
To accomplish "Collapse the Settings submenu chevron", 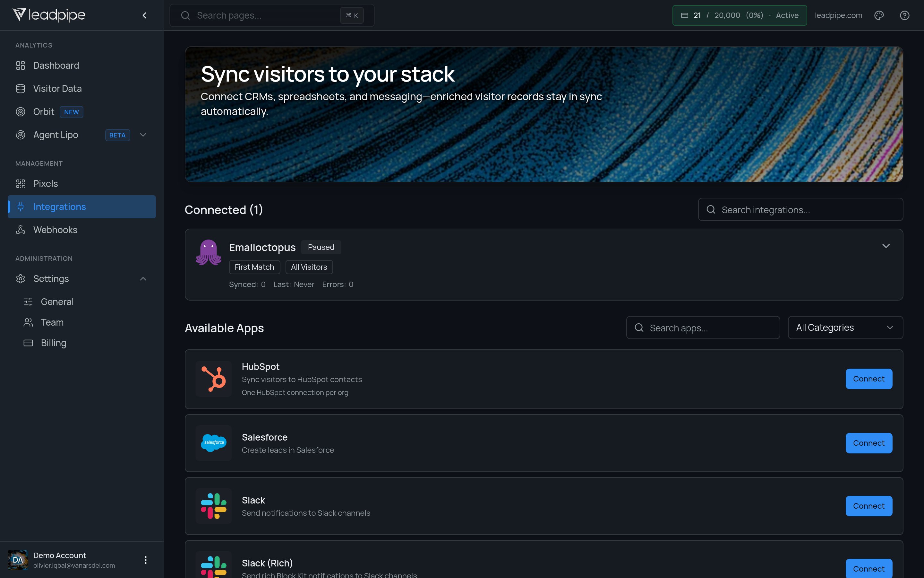I will 143,279.
